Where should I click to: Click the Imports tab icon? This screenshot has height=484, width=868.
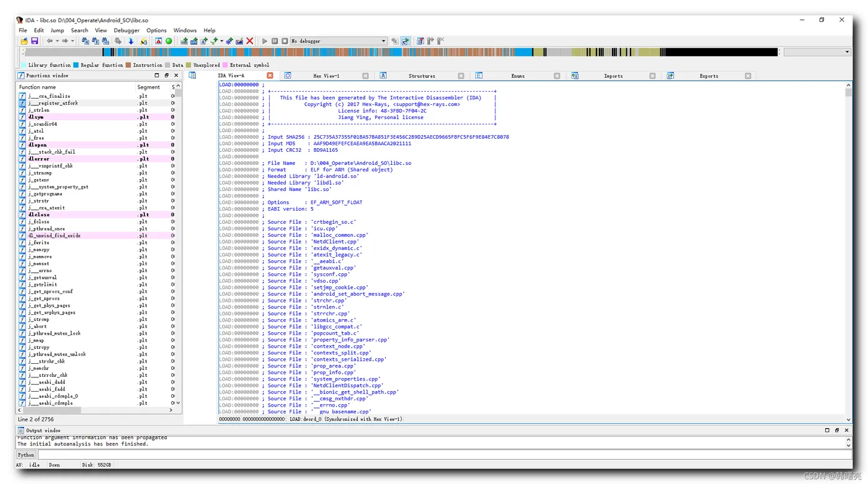pyautogui.click(x=575, y=76)
